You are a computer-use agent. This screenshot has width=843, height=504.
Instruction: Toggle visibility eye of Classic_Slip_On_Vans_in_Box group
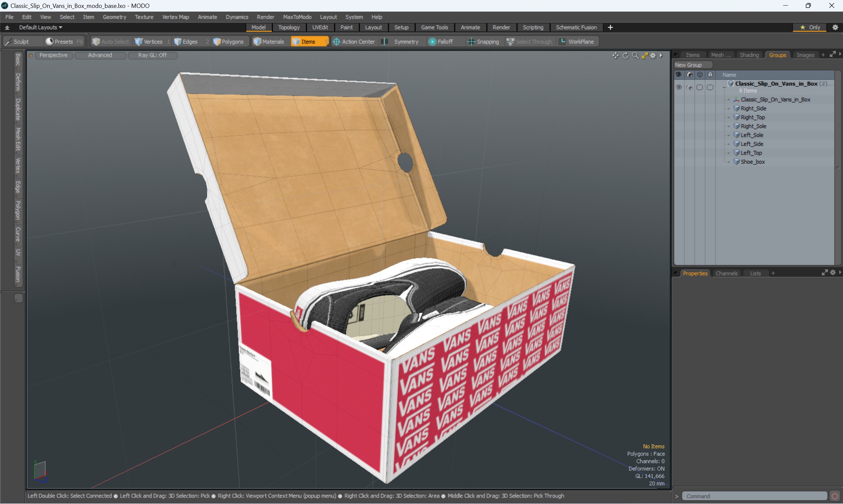pyautogui.click(x=679, y=87)
